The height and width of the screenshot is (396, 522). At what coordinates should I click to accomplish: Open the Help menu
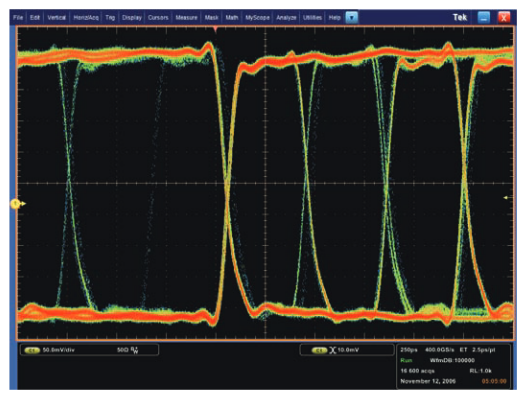[334, 17]
